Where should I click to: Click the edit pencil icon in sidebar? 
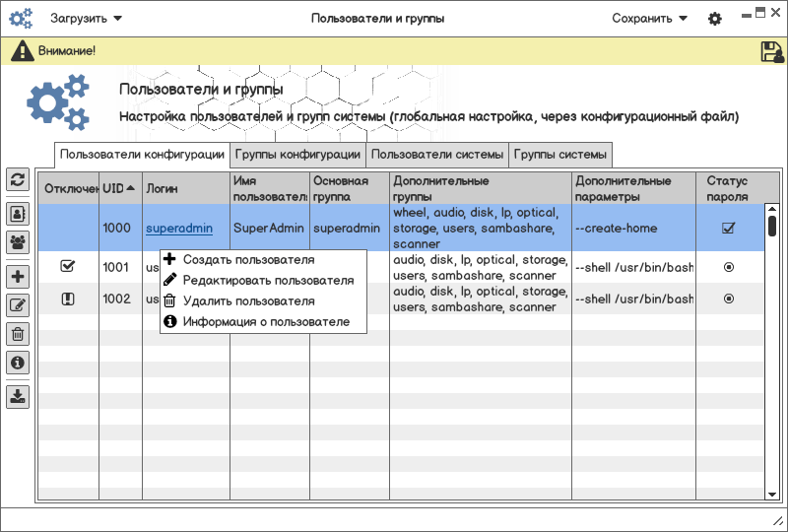(x=18, y=305)
